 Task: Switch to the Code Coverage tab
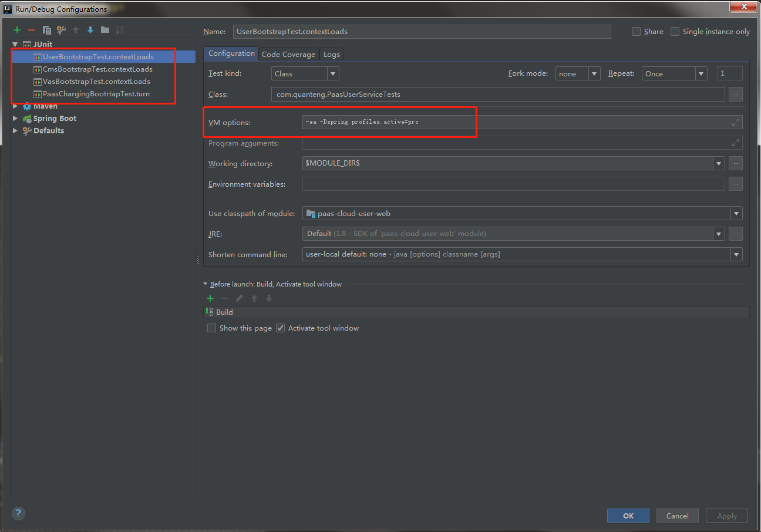288,54
